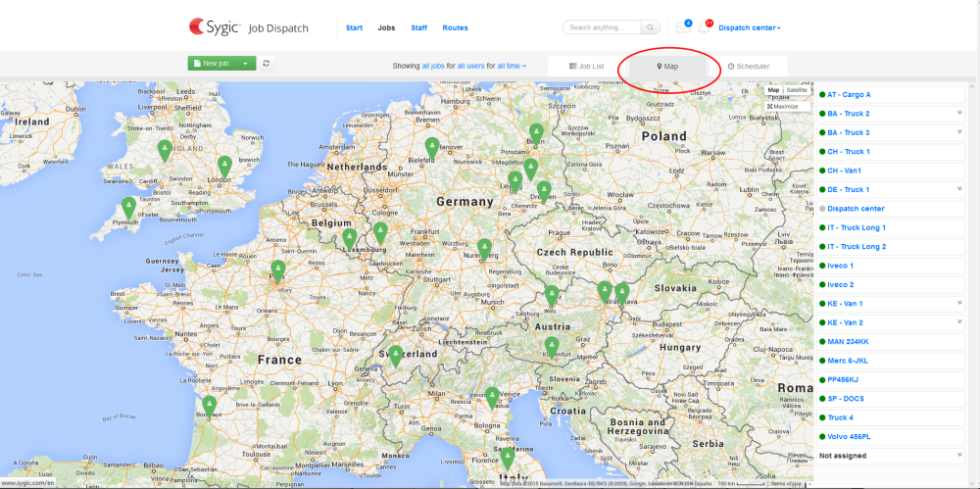Select Truck 4 in list
This screenshot has height=489, width=980.
point(891,417)
